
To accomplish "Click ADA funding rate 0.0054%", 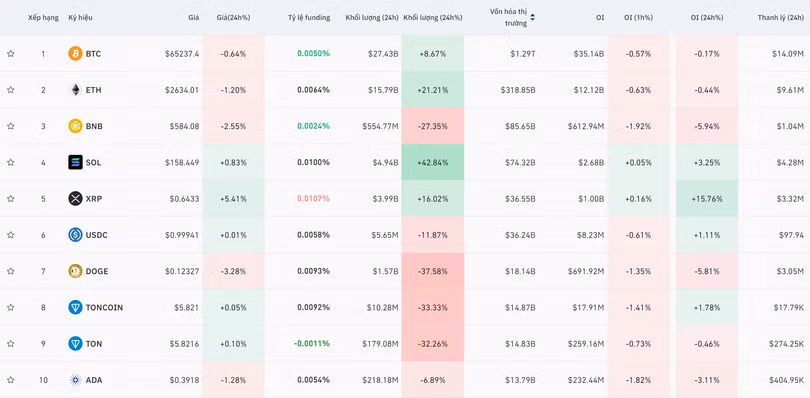I will (x=314, y=380).
